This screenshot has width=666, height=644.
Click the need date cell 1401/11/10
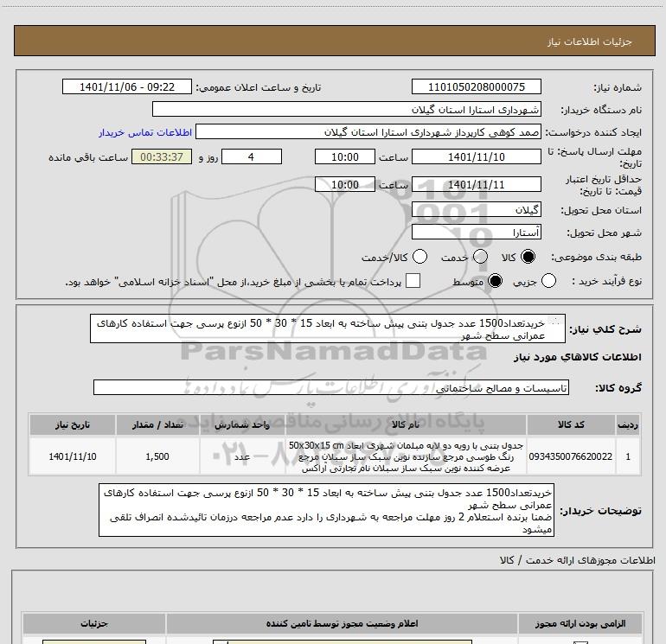[72, 456]
